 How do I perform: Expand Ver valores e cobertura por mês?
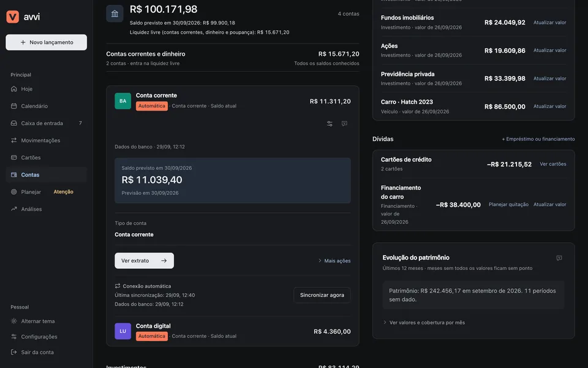(424, 323)
